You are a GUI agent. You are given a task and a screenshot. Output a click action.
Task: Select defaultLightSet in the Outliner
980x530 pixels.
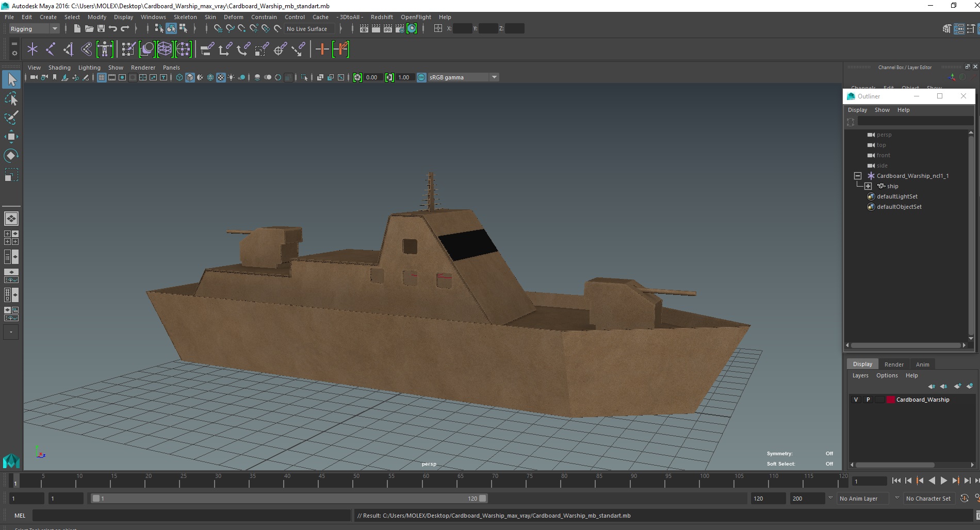897,196
